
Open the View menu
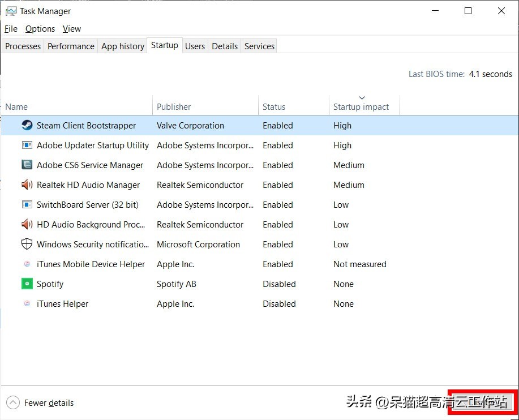[x=72, y=29]
